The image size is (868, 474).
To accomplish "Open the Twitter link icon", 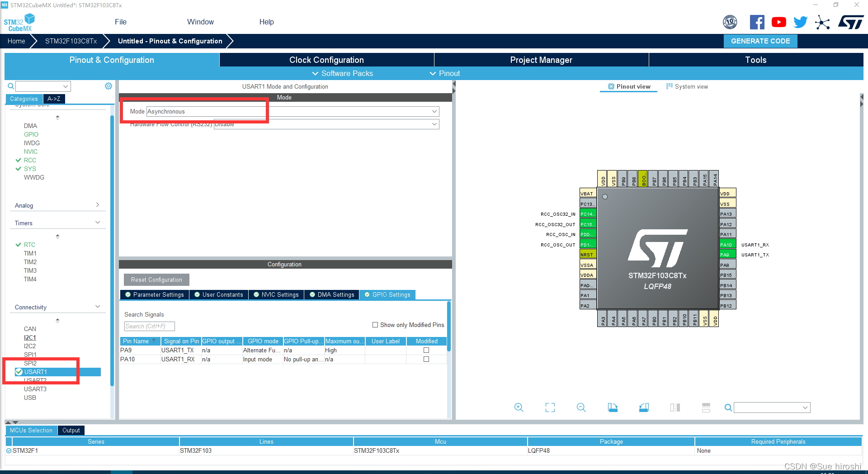I will point(801,22).
